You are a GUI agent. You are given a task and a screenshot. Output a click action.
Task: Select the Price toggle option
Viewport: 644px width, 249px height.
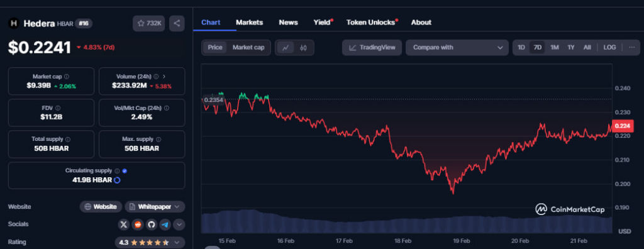click(x=215, y=48)
